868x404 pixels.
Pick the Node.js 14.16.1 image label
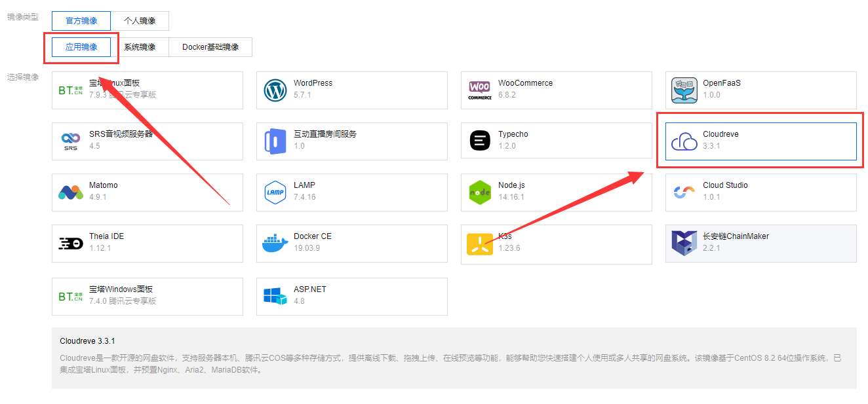click(511, 191)
